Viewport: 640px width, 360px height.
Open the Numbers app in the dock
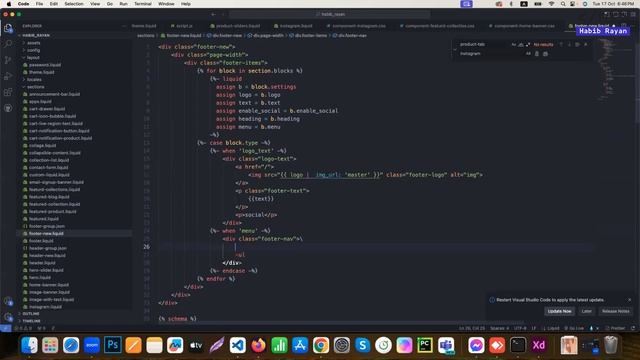(279, 345)
